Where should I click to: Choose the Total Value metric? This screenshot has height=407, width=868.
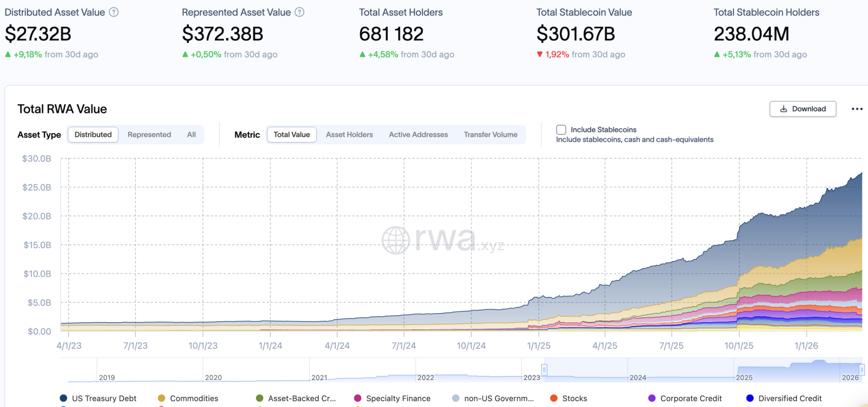pos(292,135)
